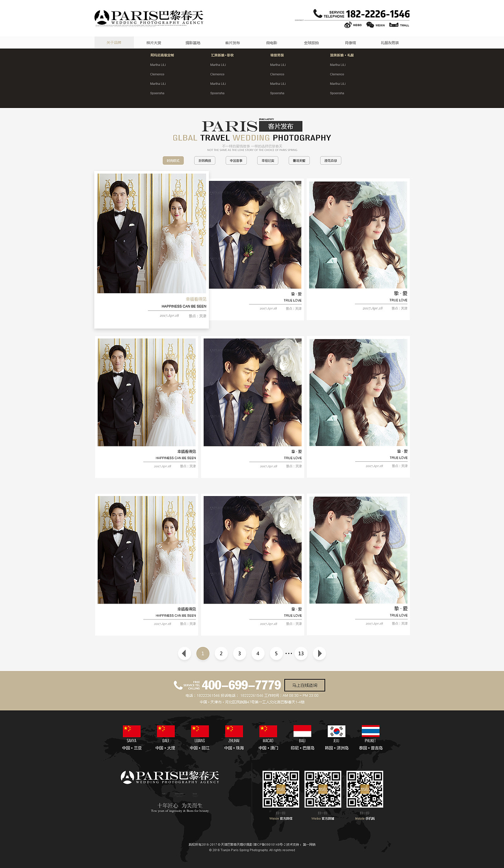The width and height of the screenshot is (504, 868).
Task: Go to page 5 of the gallery
Action: [276, 653]
